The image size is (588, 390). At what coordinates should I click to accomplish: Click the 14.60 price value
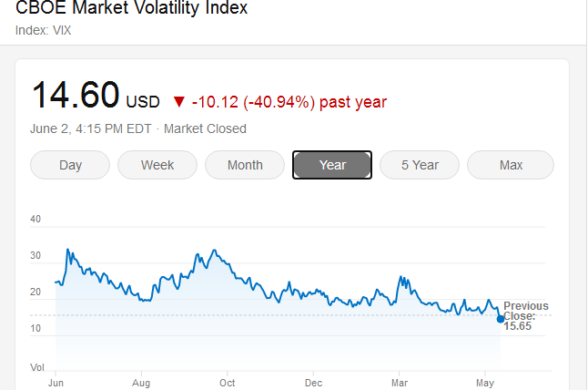tap(76, 95)
